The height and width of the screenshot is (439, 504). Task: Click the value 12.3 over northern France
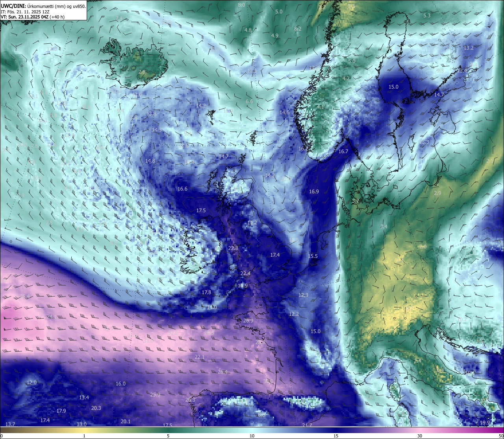pos(303,295)
